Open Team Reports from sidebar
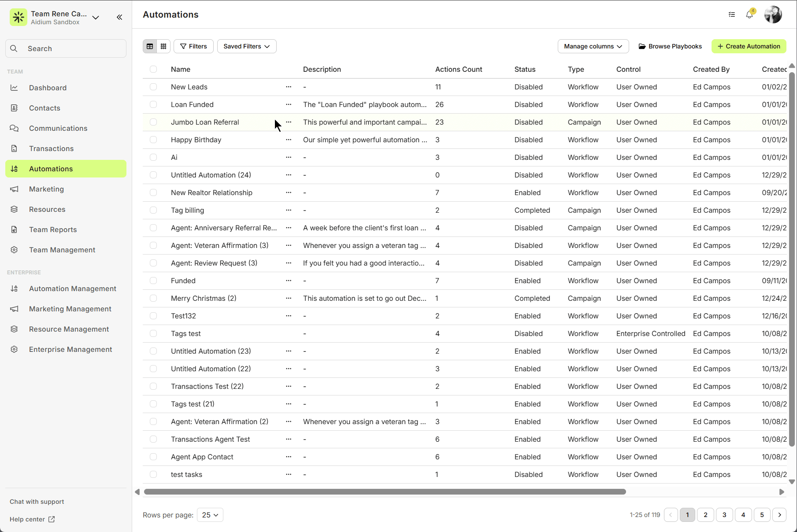The image size is (797, 532). [53, 229]
